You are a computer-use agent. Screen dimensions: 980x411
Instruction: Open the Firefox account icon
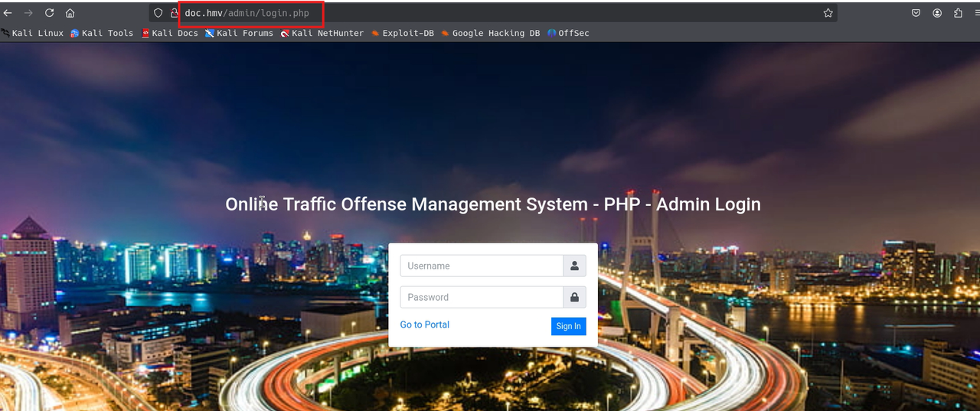tap(937, 13)
